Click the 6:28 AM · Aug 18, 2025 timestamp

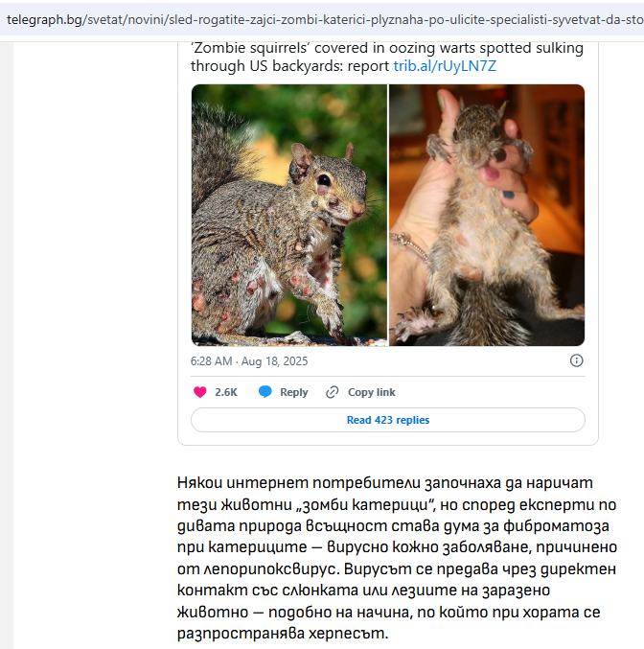pyautogui.click(x=249, y=361)
